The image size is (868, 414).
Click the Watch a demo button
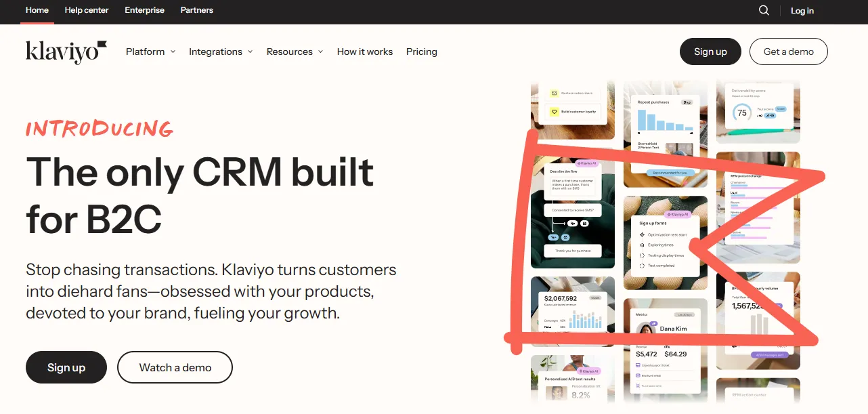point(175,367)
